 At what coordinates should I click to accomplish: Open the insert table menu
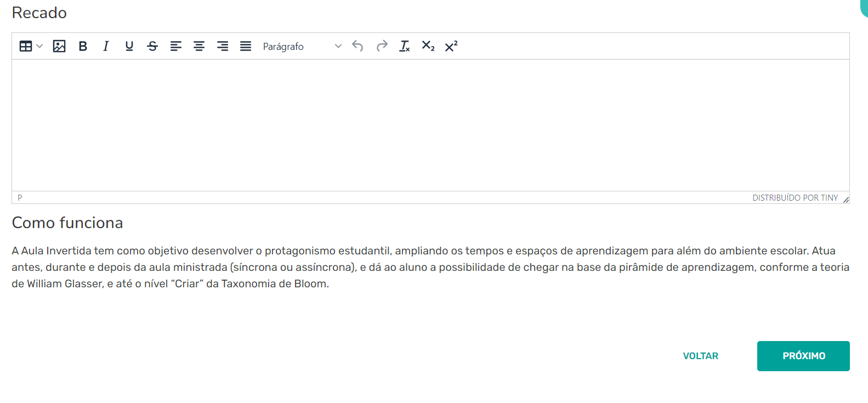[x=31, y=46]
